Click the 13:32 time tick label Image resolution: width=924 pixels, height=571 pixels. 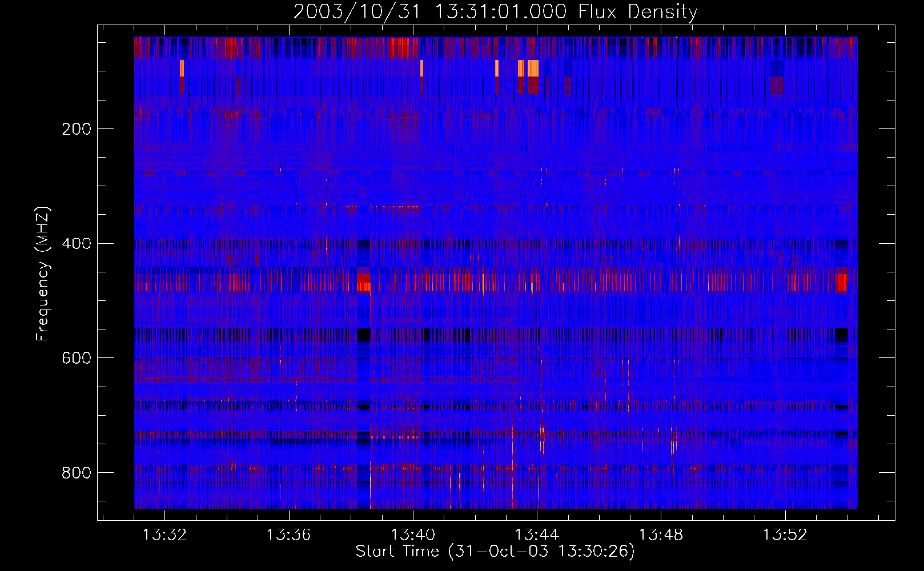tap(164, 535)
